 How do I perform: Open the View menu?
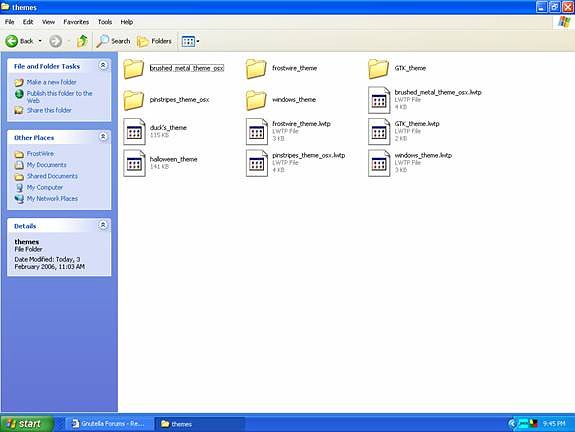pos(48,22)
